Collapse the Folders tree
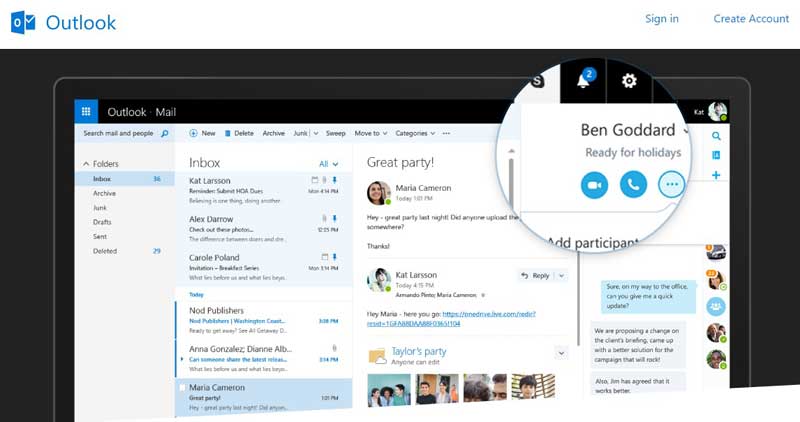 pos(86,164)
